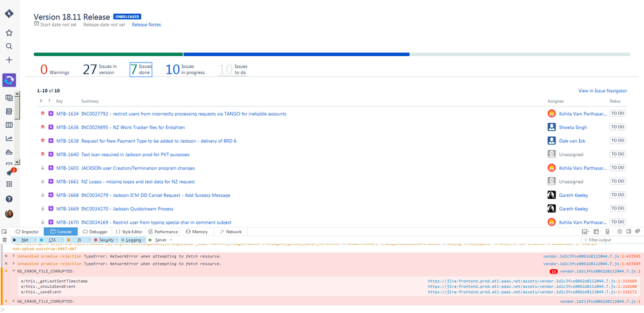644x313 pixels.
Task: Open View in Issue Navigator link
Action: tap(603, 91)
